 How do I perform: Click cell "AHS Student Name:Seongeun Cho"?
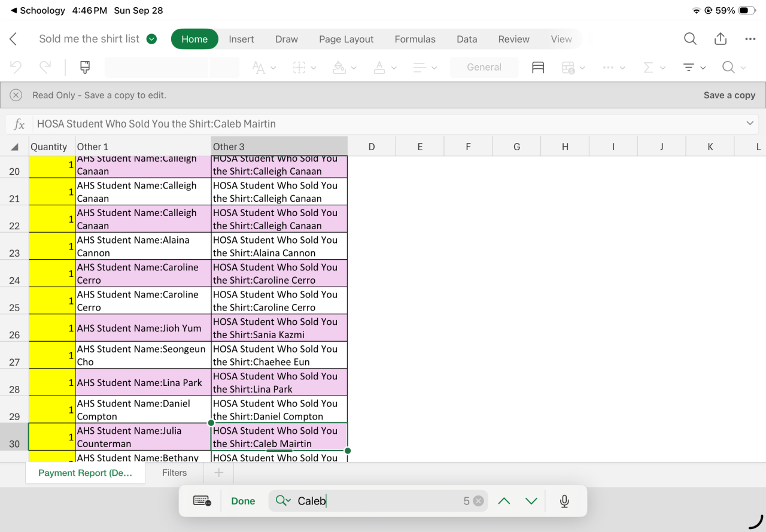click(x=144, y=355)
